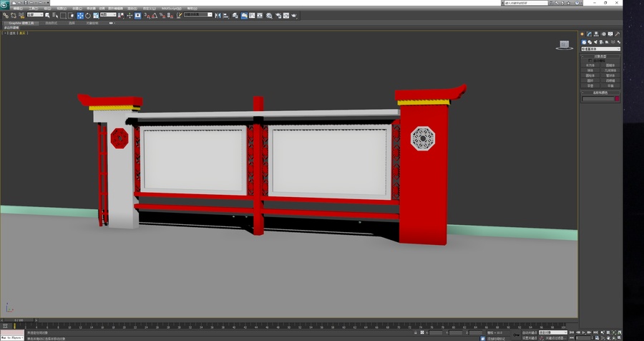Activate the Select and Rotate tool
644x341 pixels.
(x=88, y=16)
